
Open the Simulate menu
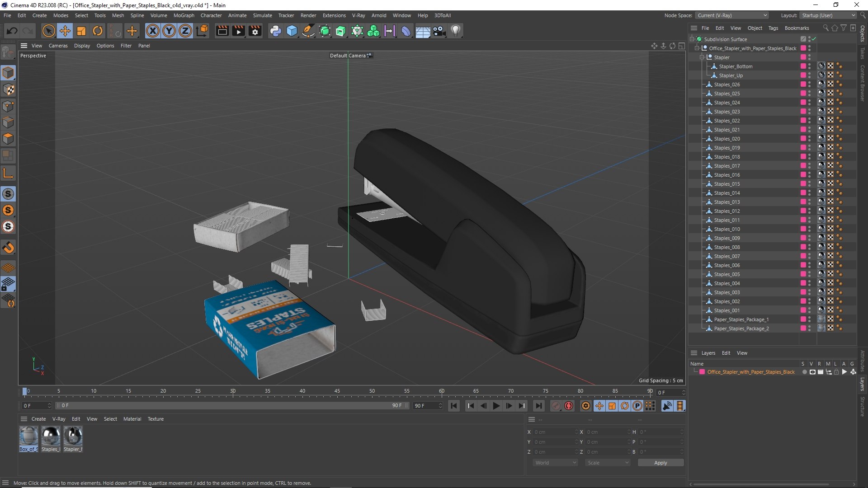point(262,15)
